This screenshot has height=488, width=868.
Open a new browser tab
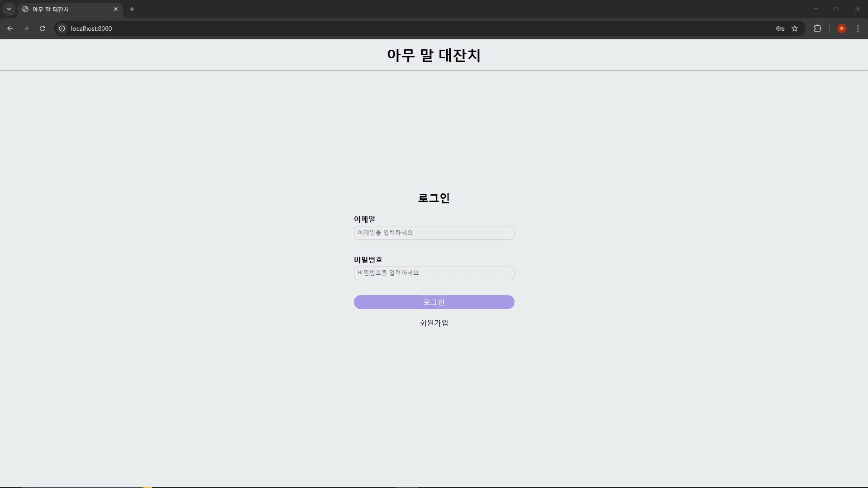[x=132, y=9]
